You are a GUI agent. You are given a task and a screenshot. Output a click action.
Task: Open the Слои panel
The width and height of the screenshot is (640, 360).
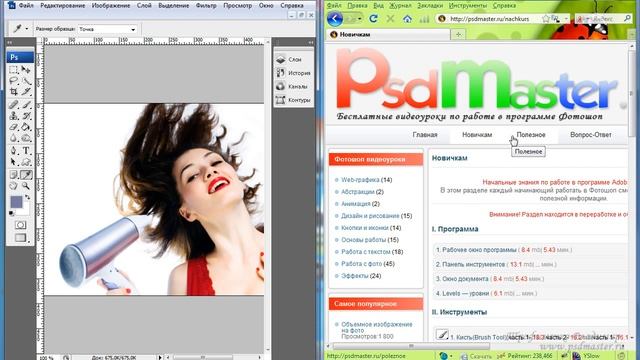click(294, 60)
